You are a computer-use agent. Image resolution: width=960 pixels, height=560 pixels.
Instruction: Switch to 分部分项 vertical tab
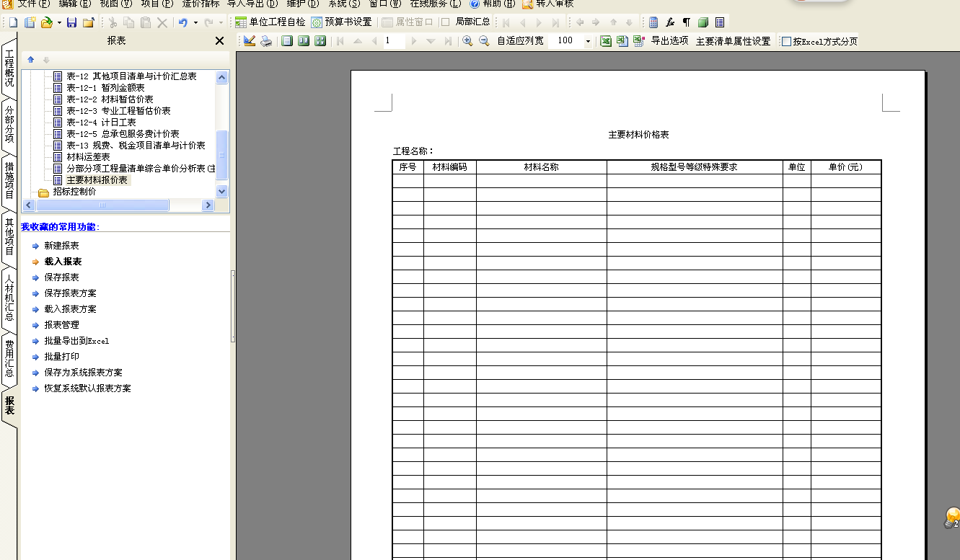9,124
